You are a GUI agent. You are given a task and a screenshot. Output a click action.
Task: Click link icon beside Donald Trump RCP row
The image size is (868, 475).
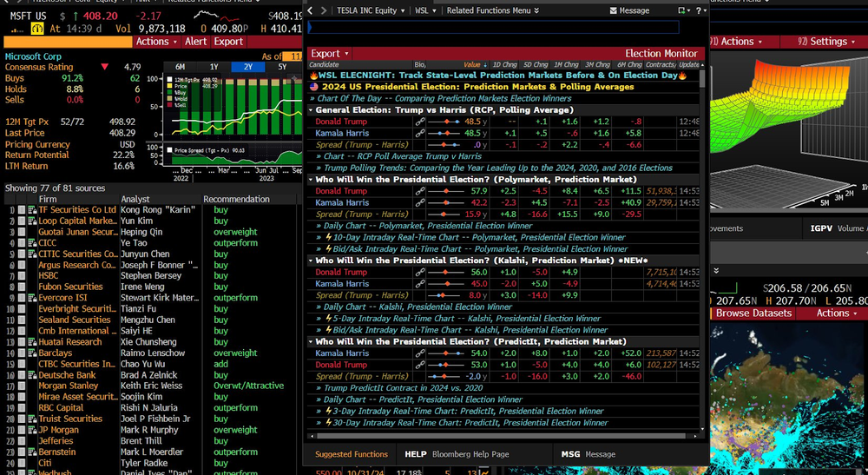pyautogui.click(x=420, y=122)
